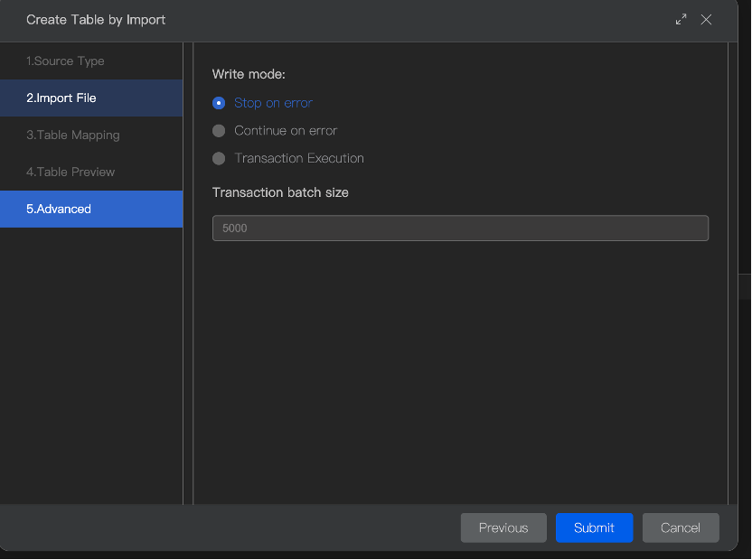Choose the Continue on error radio button
Screen dimensions: 752x560
click(219, 131)
